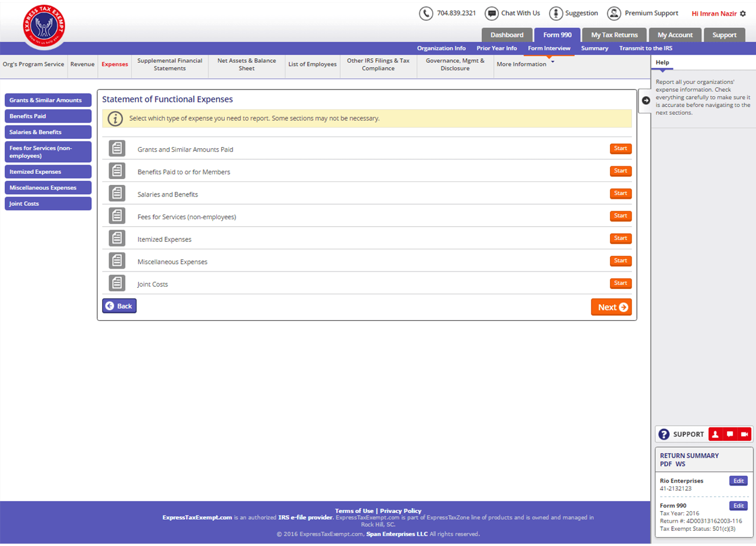Select the Expenses section
Image resolution: width=756 pixels, height=546 pixels.
pos(115,65)
